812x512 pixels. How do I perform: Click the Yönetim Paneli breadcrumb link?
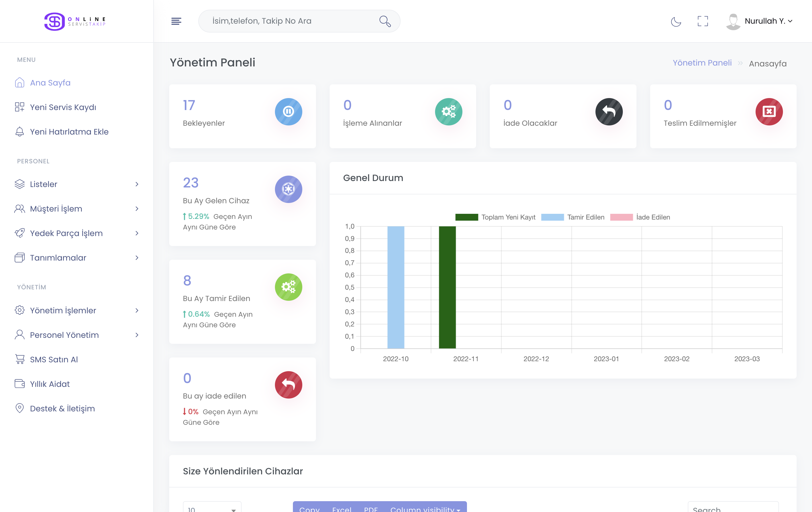[702, 63]
